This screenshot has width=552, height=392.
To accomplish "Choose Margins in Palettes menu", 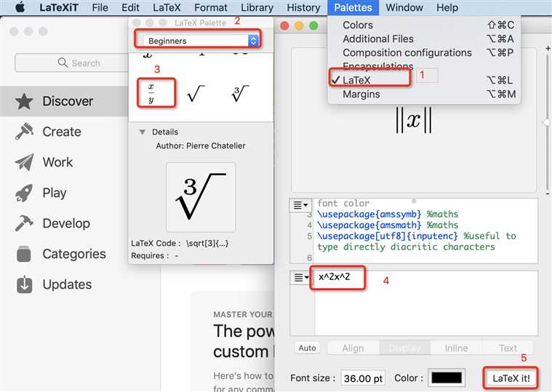I will coord(424,94).
